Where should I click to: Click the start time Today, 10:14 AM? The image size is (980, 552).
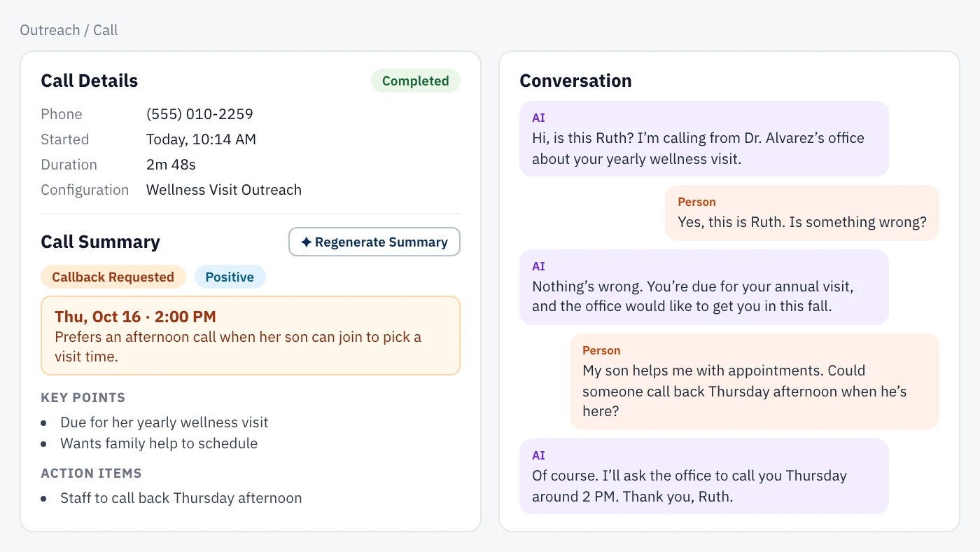pos(201,139)
